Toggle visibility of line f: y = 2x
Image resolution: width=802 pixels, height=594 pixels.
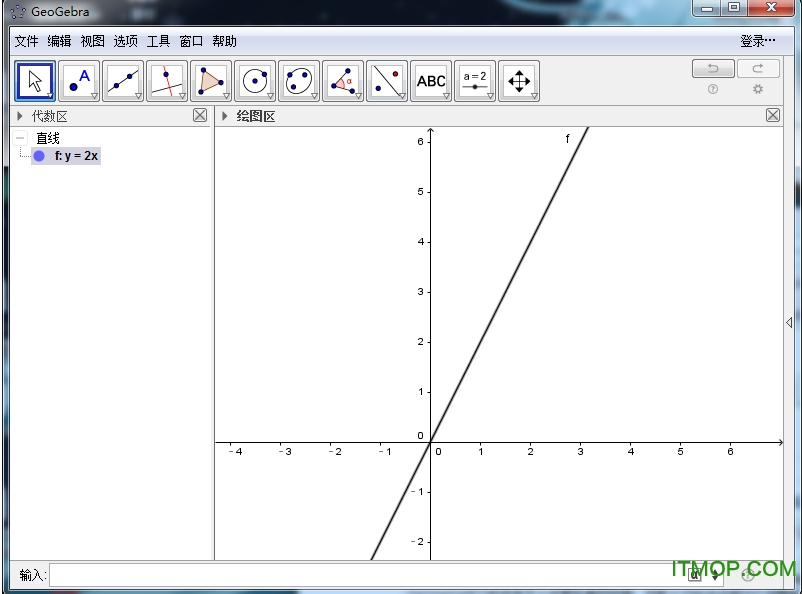click(x=39, y=156)
